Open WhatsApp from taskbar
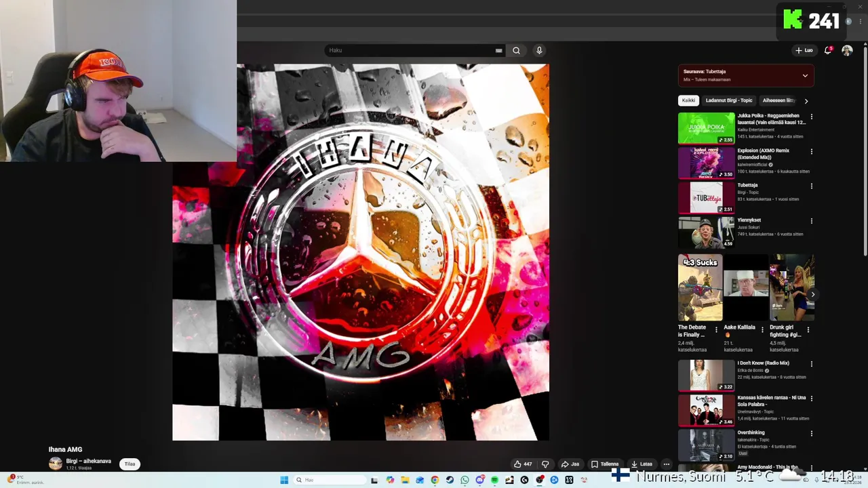Screen dimensions: 868x488 (x=465, y=480)
